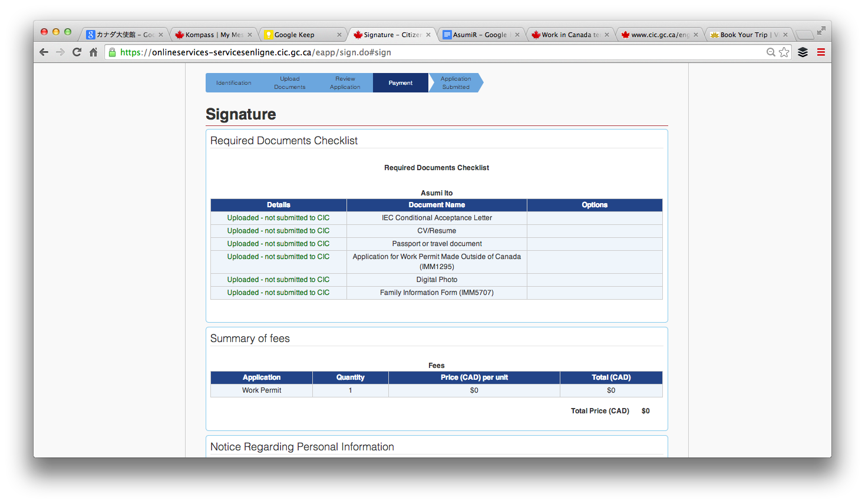Switch to the Kompass tab

(x=209, y=35)
